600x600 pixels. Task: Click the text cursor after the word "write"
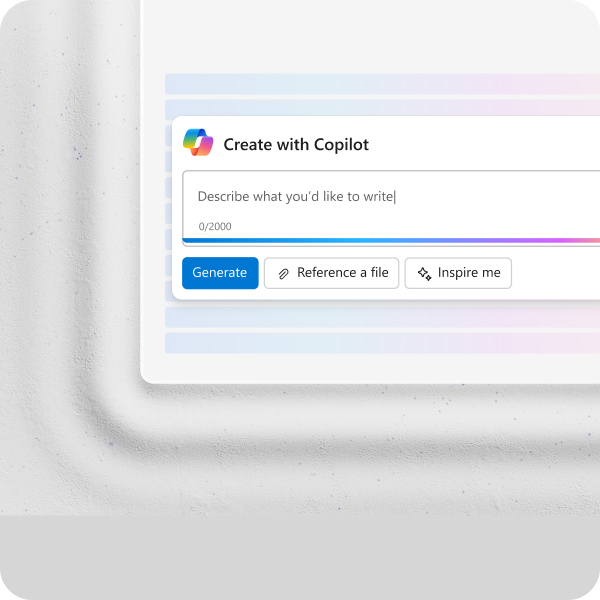pyautogui.click(x=395, y=197)
